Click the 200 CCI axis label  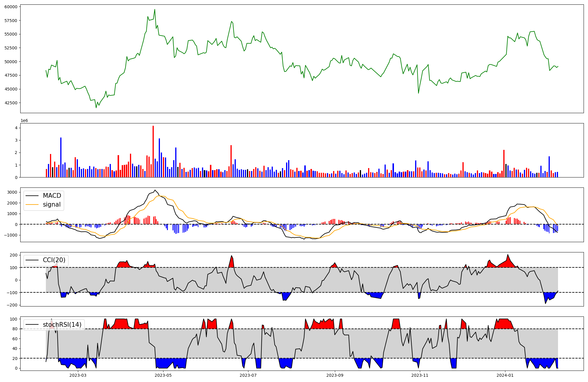[x=14, y=255]
